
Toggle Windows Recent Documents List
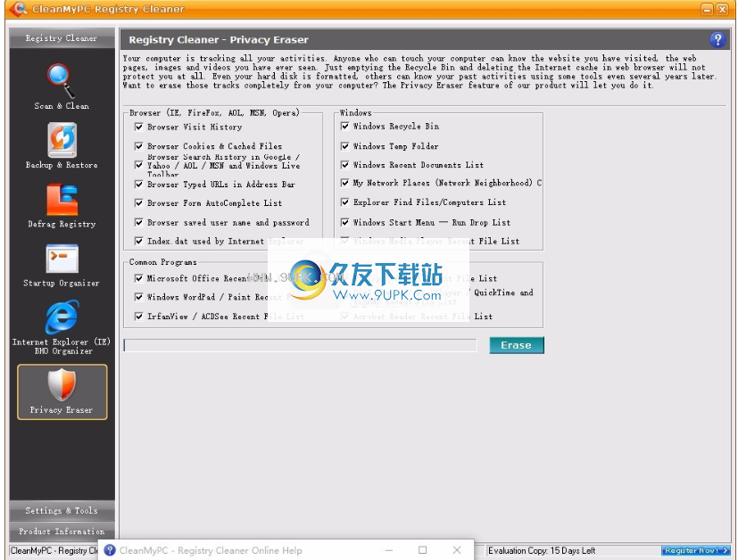coord(345,165)
